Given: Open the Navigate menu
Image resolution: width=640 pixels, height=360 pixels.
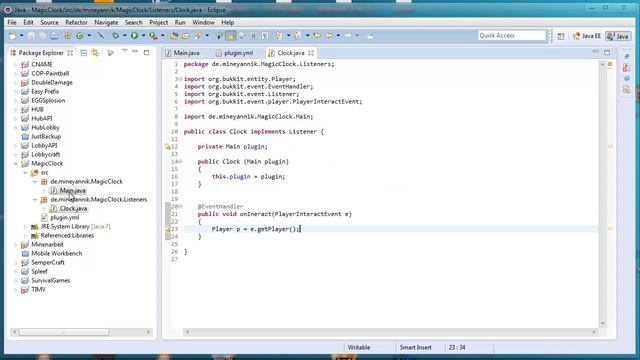Looking at the screenshot, I should tap(106, 22).
